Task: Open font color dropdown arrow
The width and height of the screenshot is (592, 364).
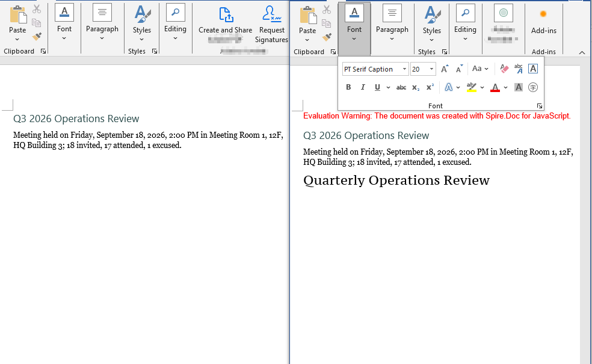Action: point(505,88)
